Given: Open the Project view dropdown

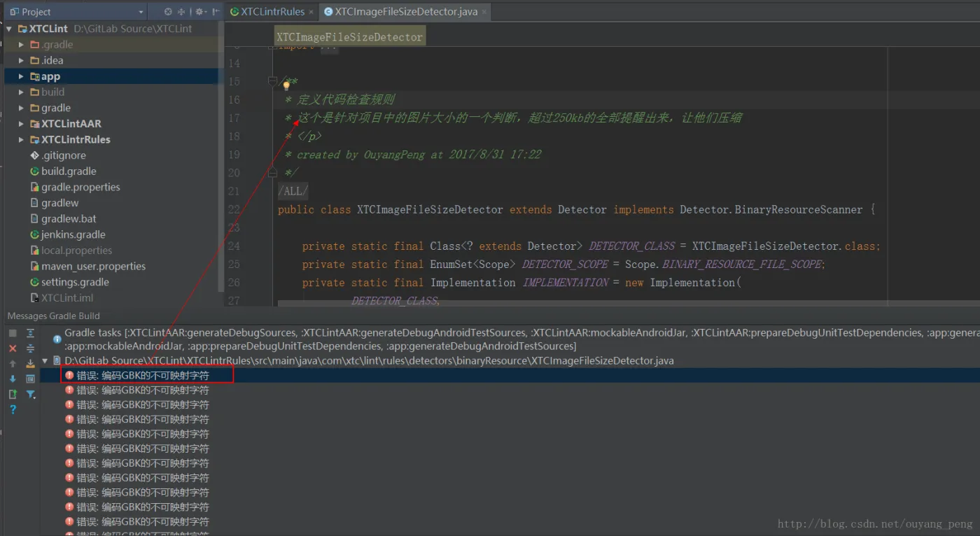Looking at the screenshot, I should pos(141,12).
